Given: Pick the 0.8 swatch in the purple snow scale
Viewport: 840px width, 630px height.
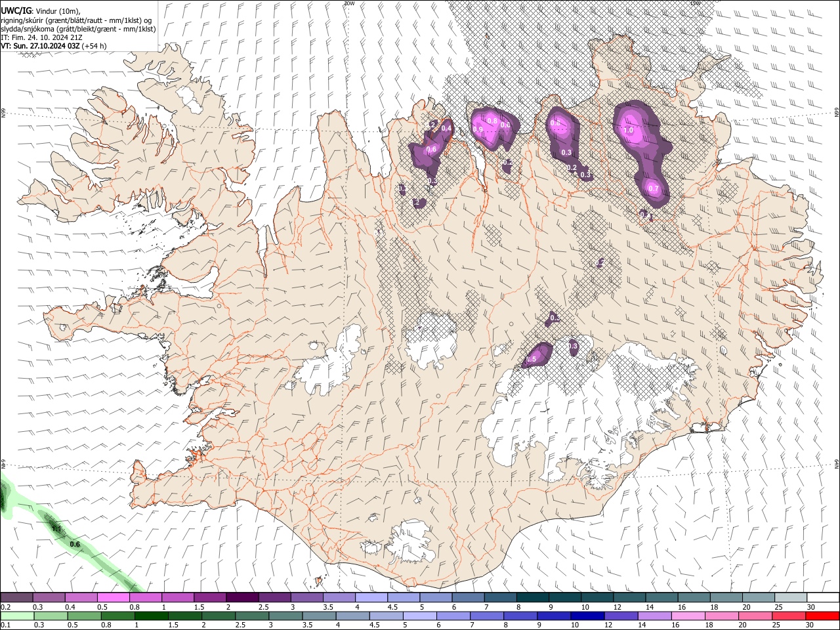Looking at the screenshot, I should click(145, 597).
